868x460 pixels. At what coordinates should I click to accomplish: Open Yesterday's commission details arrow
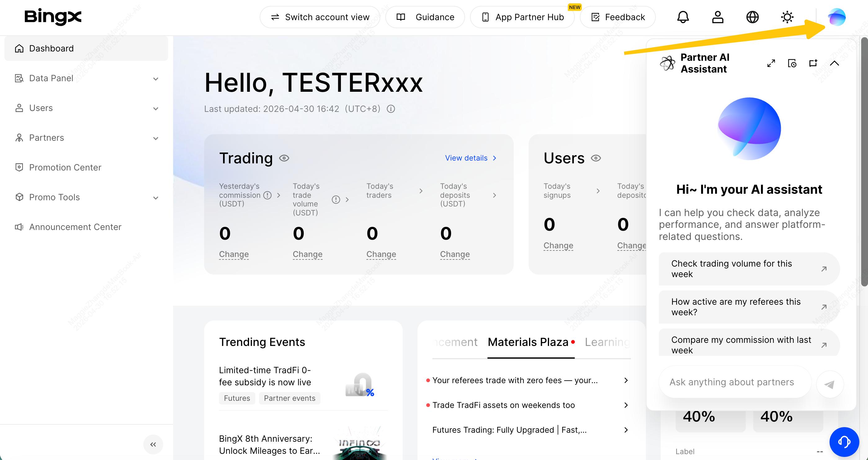click(279, 195)
